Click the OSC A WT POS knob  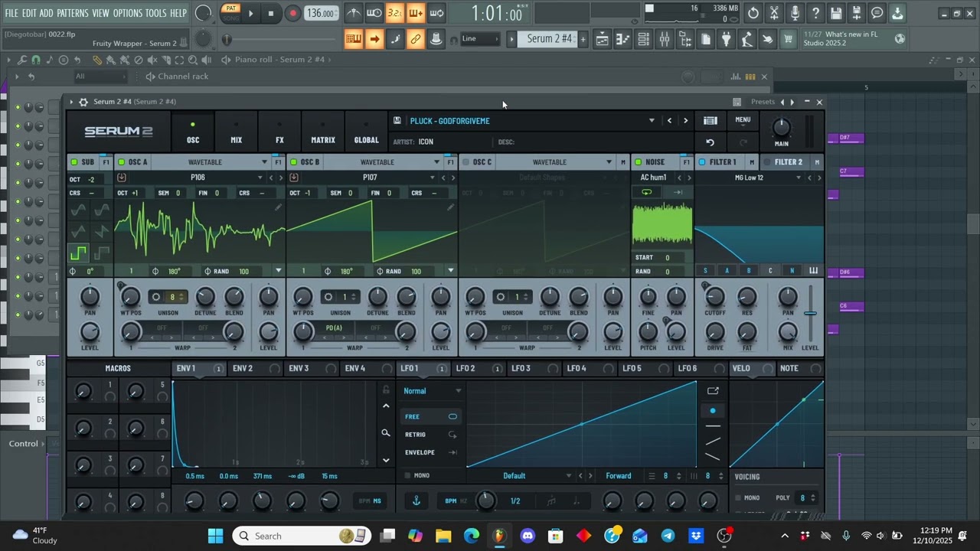point(131,296)
